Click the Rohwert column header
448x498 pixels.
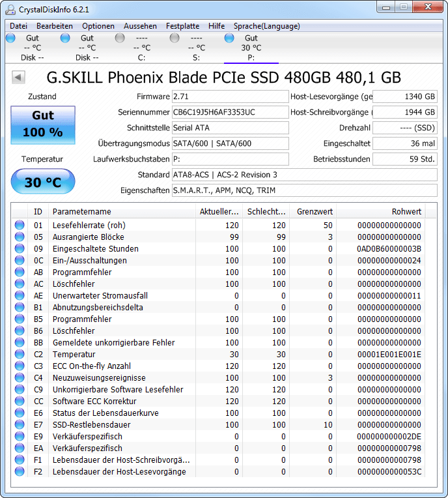tap(381, 212)
